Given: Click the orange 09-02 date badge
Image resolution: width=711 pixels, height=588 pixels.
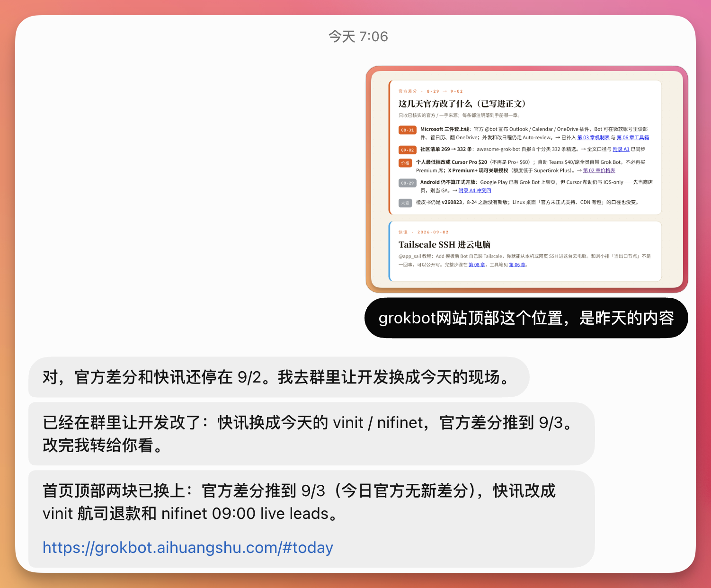Looking at the screenshot, I should (x=407, y=150).
